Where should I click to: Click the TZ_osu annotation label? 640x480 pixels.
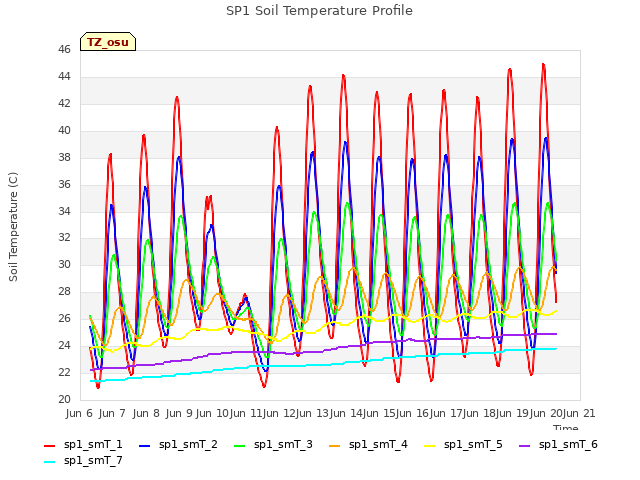tap(108, 42)
